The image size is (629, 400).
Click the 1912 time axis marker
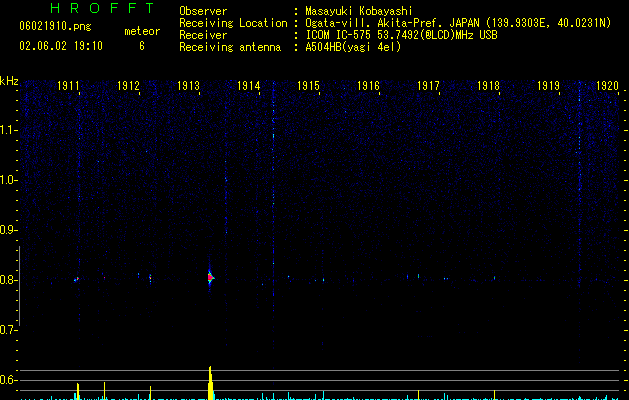[x=128, y=86]
